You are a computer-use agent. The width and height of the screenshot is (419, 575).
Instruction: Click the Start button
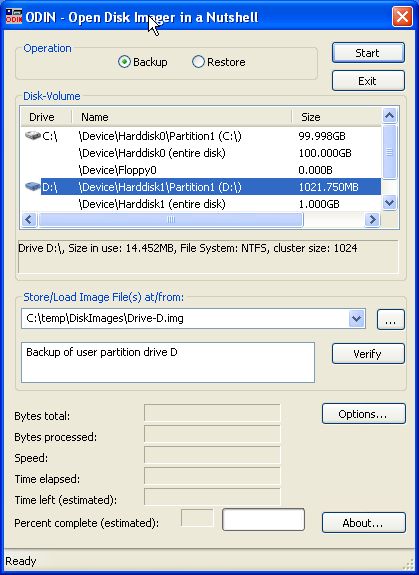point(368,53)
